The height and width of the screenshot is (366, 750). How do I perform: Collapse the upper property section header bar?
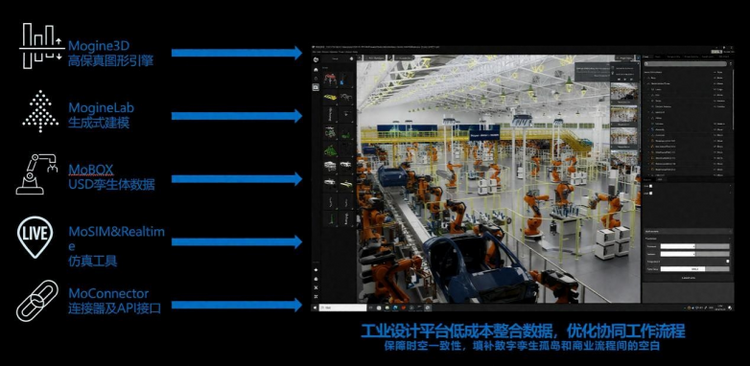[688, 231]
